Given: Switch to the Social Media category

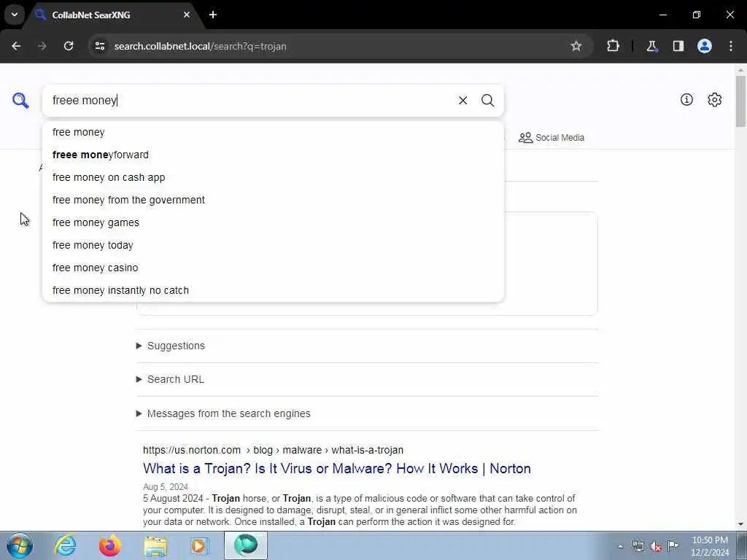Looking at the screenshot, I should click(551, 138).
